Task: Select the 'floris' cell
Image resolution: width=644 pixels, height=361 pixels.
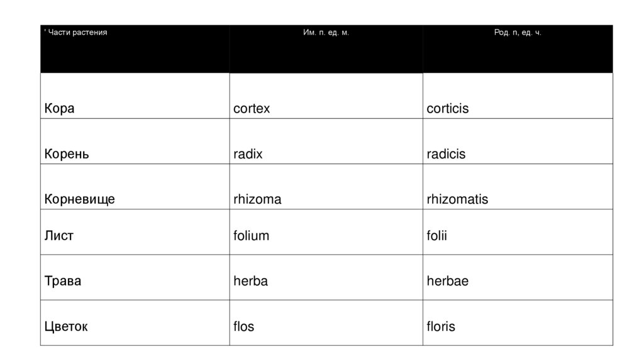Action: click(441, 326)
